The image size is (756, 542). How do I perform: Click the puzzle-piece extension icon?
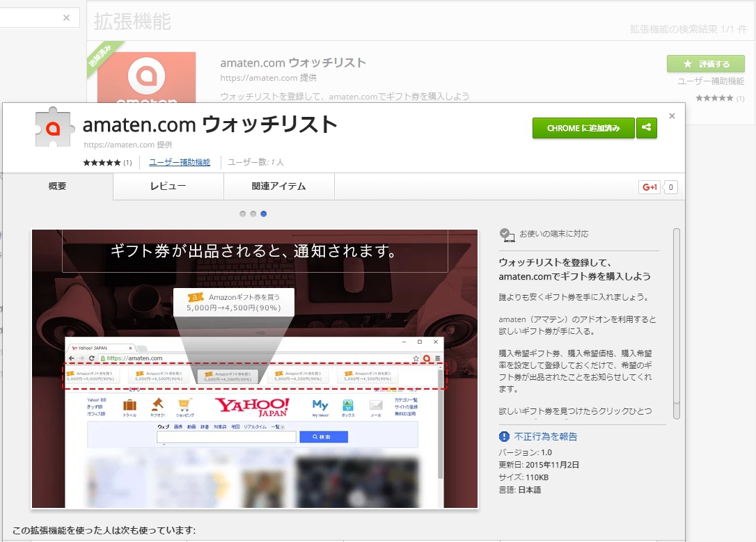(x=54, y=127)
